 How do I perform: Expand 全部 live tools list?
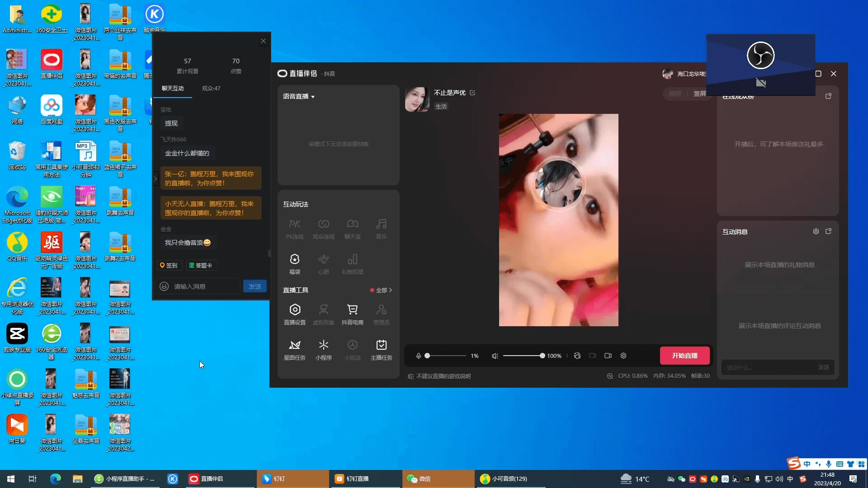point(384,290)
